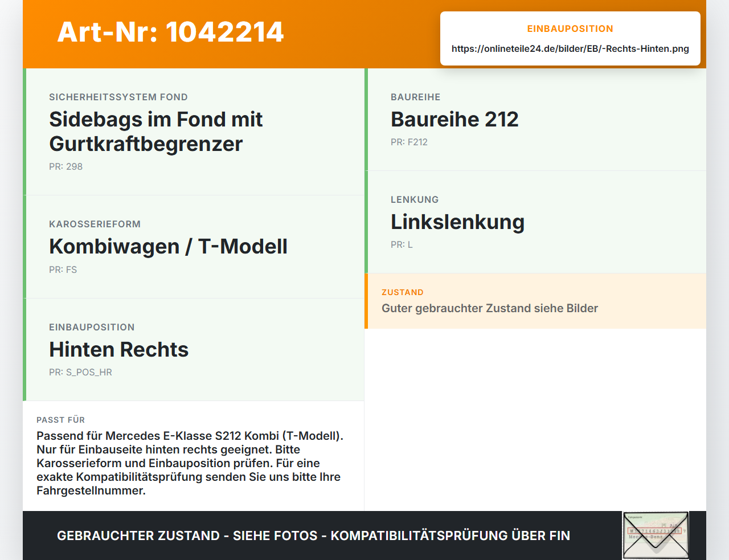
Task: Click the Art-Nr: 1042214 heading
Action: point(170,32)
